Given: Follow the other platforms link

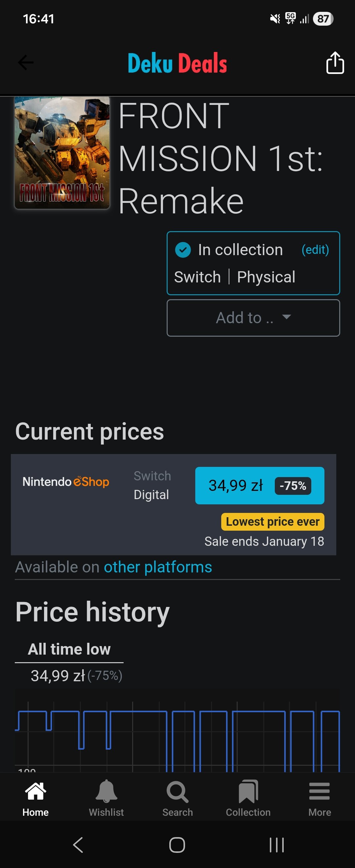Looking at the screenshot, I should pyautogui.click(x=158, y=567).
